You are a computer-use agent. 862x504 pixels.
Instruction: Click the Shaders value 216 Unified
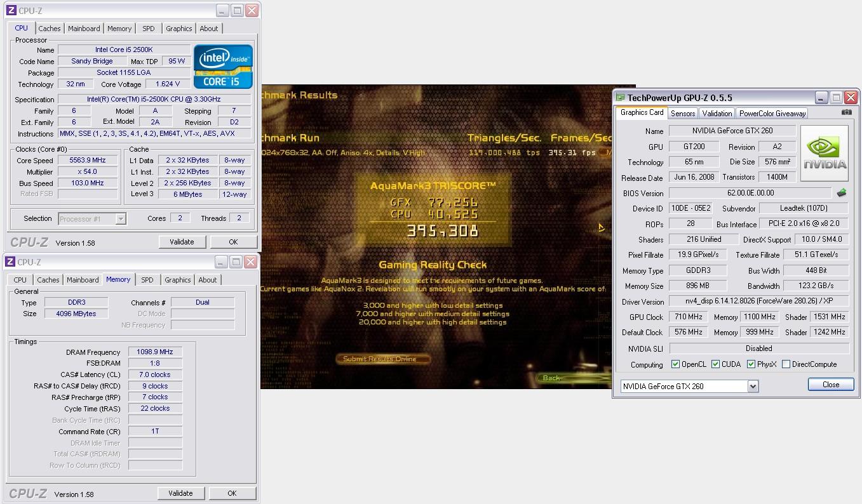pos(703,239)
